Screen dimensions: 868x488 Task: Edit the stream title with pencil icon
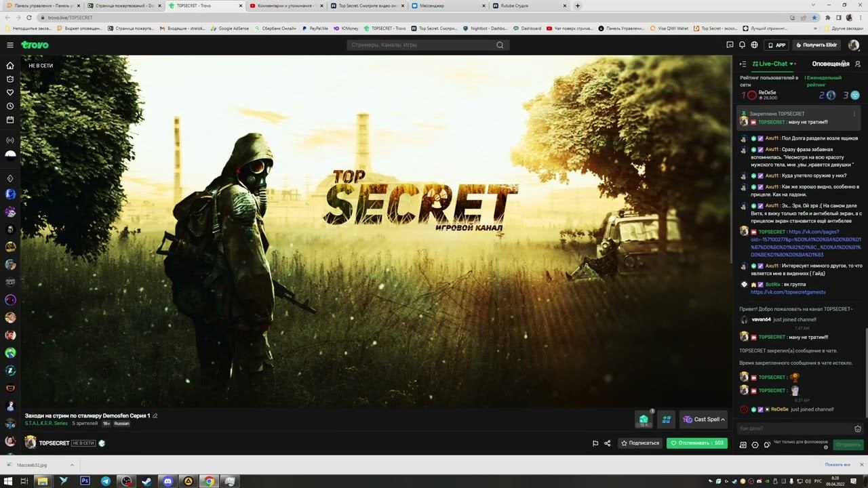(155, 415)
